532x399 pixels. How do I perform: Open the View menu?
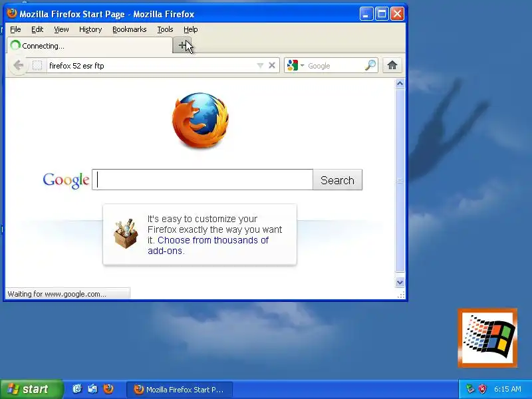(x=61, y=29)
